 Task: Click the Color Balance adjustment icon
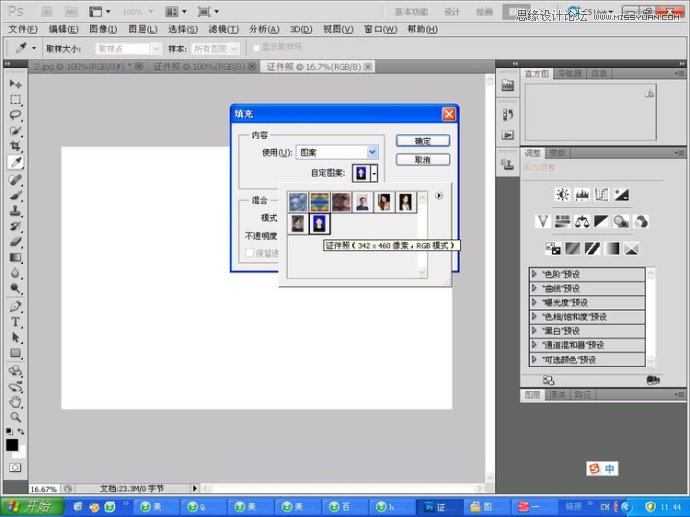tap(581, 221)
